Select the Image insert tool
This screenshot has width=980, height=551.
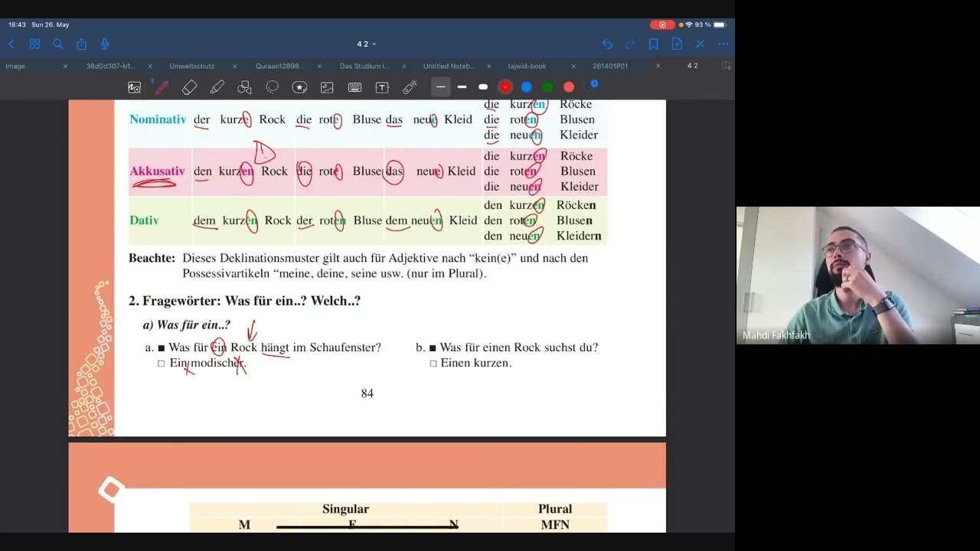327,87
